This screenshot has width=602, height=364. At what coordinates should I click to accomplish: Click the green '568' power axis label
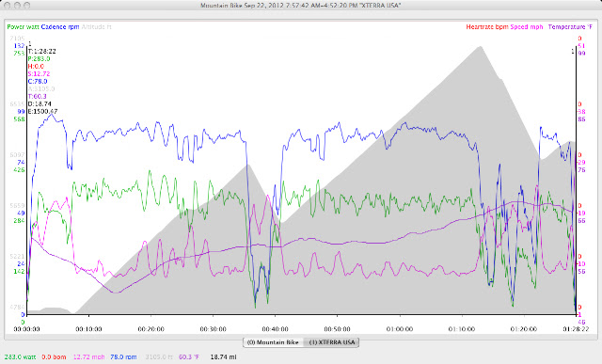coord(19,119)
